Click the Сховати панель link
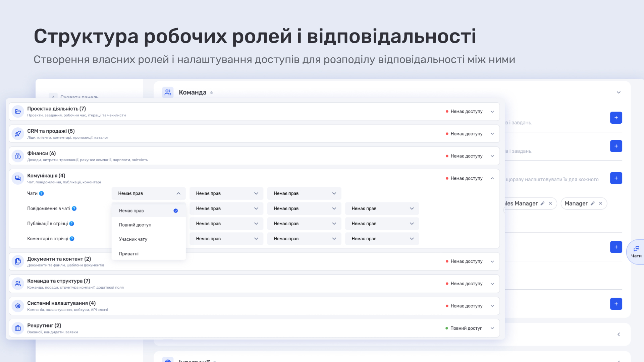Image resolution: width=644 pixels, height=362 pixels. click(79, 97)
